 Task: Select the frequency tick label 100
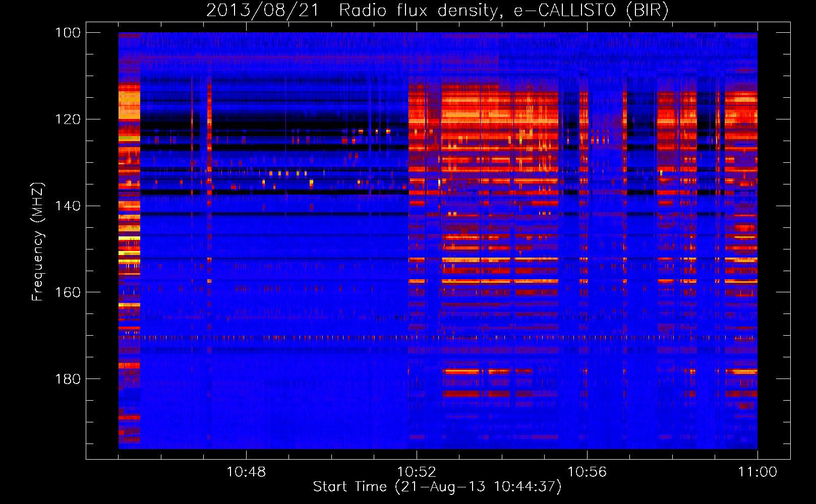[x=68, y=33]
